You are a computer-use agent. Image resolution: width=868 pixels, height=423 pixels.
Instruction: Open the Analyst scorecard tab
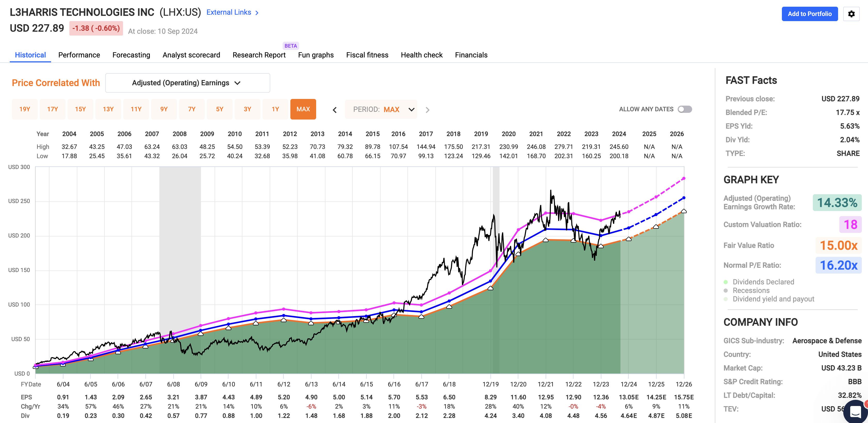click(x=191, y=55)
